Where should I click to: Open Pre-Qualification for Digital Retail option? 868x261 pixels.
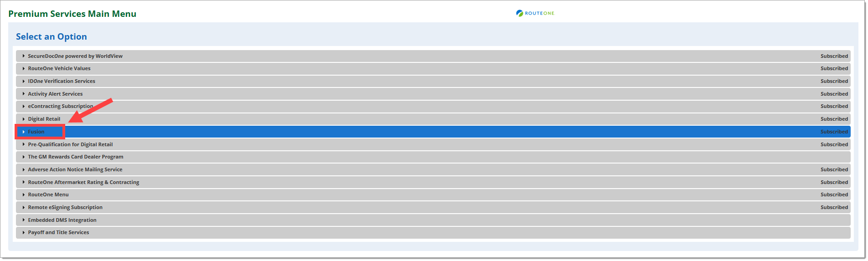click(70, 144)
